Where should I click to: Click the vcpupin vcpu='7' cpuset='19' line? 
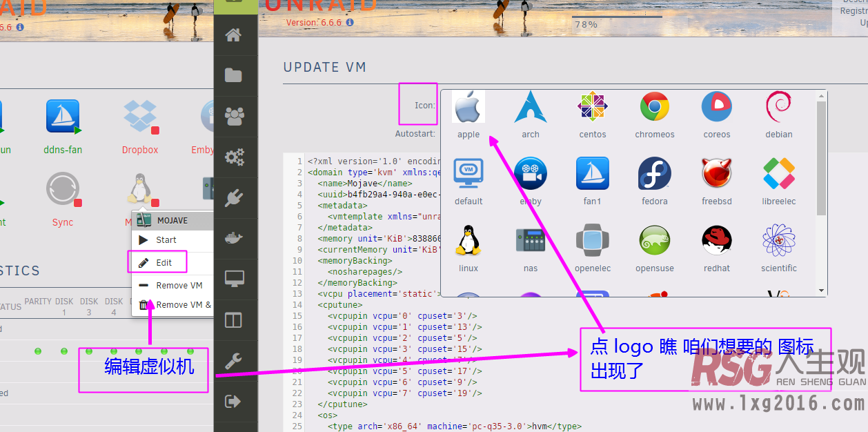tap(404, 393)
